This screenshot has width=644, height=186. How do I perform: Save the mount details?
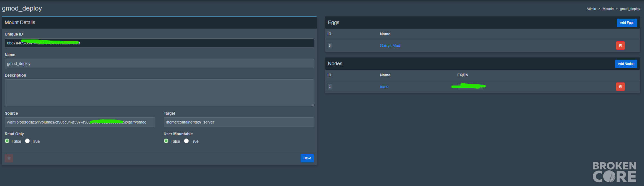pyautogui.click(x=307, y=158)
